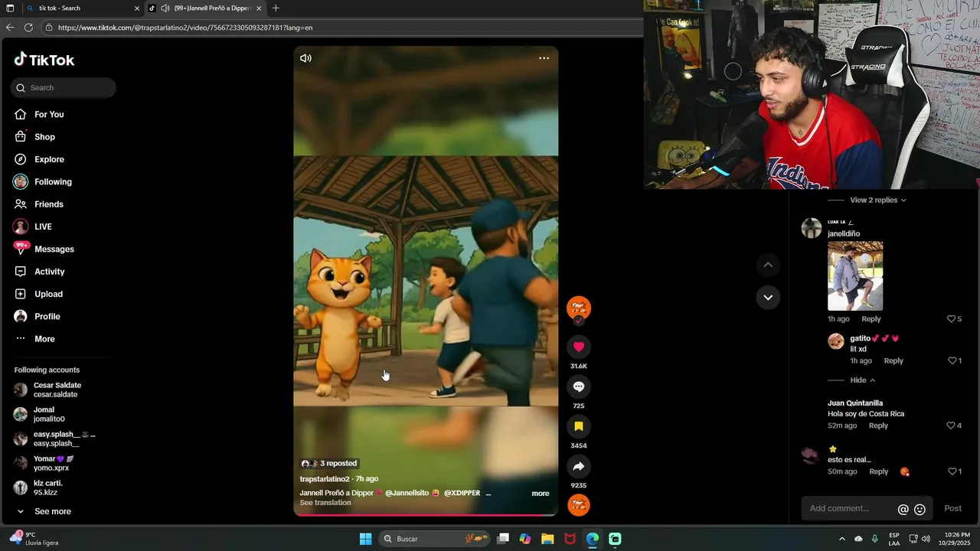Reload the page
980x551 pixels.
(x=28, y=28)
